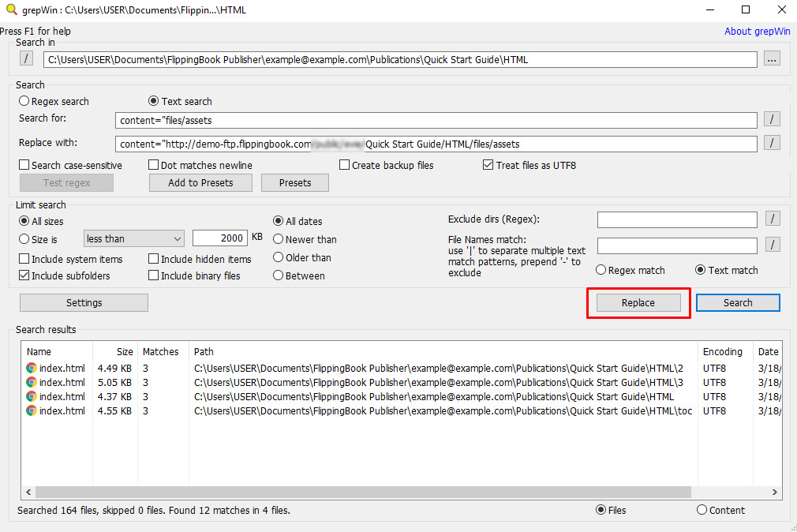Click size cell 4.55 KB
This screenshot has height=532, width=797.
pos(115,411)
